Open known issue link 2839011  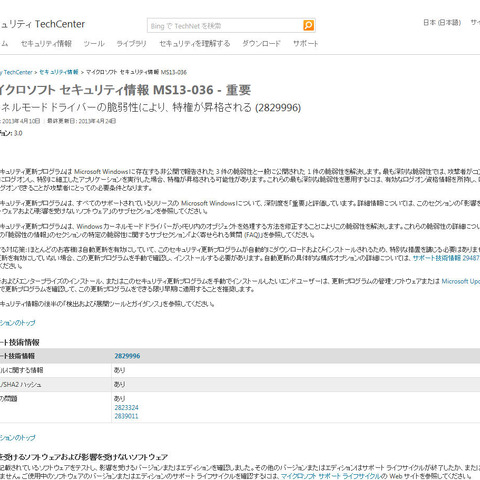[126, 416]
